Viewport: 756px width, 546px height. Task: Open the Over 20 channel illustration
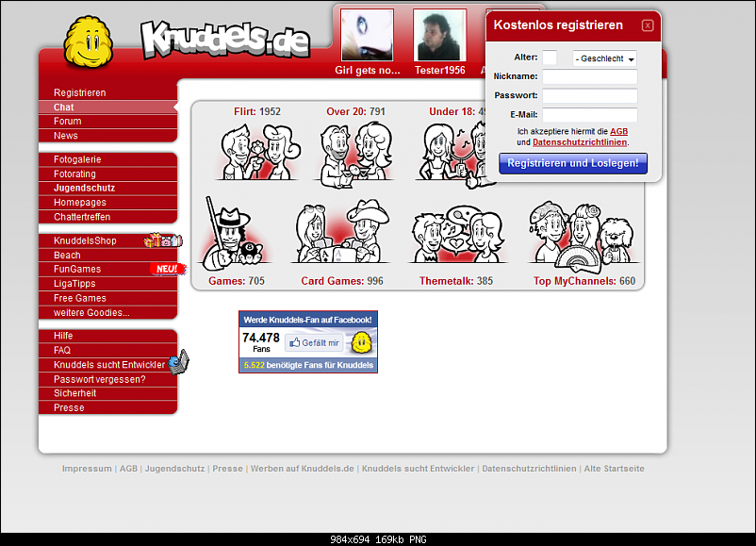point(355,155)
